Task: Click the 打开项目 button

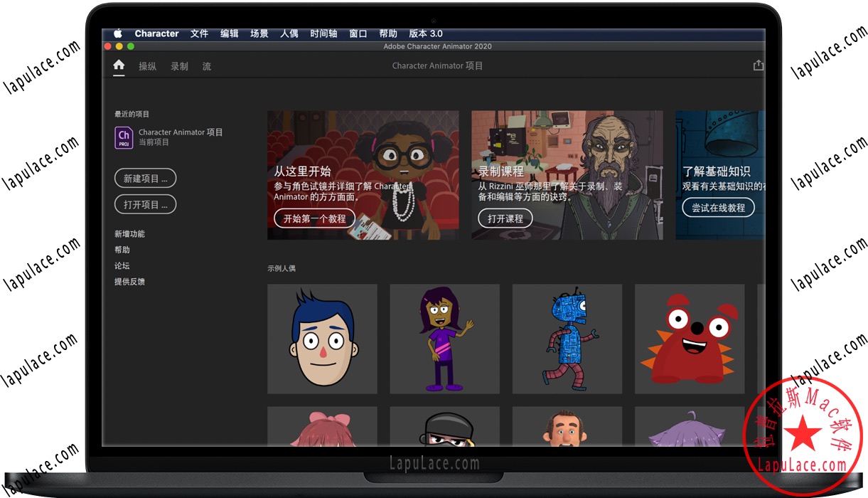Action: (145, 204)
